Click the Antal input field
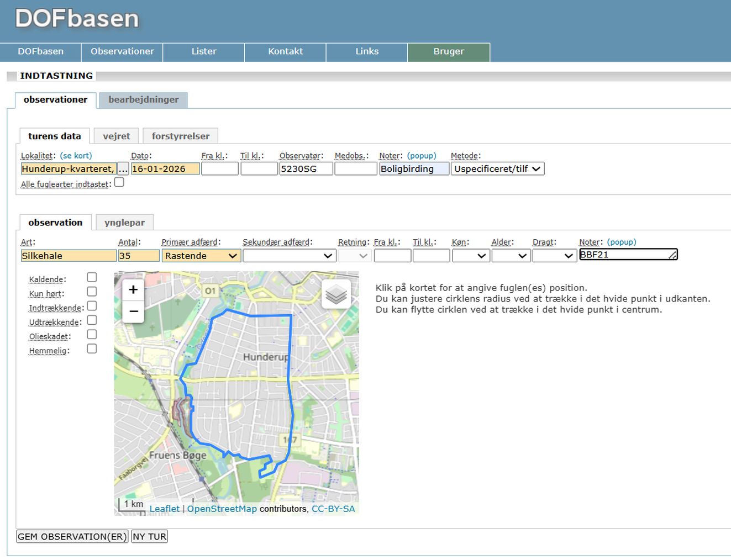This screenshot has width=731, height=560. pyautogui.click(x=138, y=256)
